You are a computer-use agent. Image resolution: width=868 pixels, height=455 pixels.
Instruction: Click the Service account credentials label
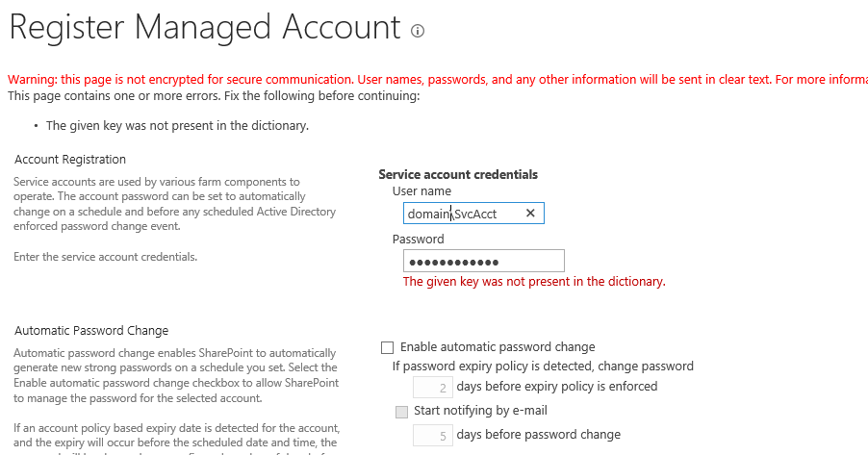(458, 174)
